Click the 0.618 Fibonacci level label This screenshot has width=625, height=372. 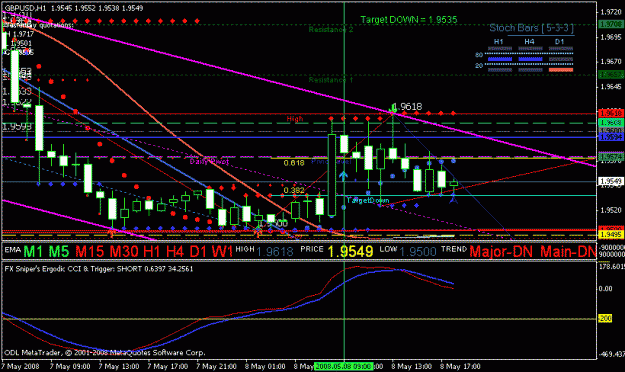tap(294, 163)
